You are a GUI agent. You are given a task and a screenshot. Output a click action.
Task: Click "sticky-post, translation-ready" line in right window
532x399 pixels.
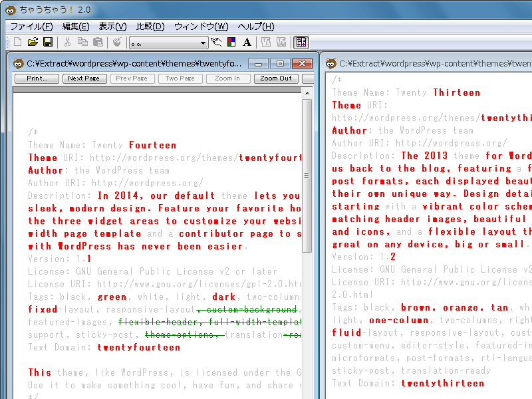(x=411, y=371)
